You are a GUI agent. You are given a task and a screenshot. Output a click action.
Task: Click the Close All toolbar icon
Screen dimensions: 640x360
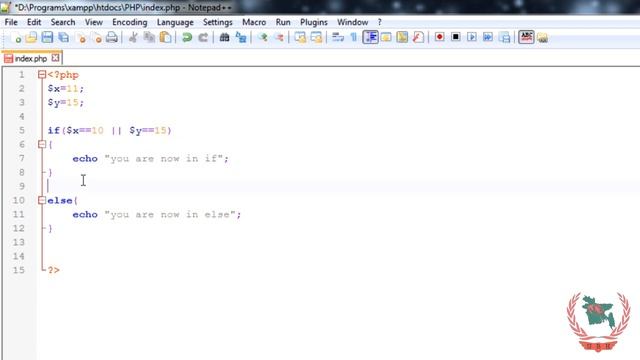pos(97,38)
